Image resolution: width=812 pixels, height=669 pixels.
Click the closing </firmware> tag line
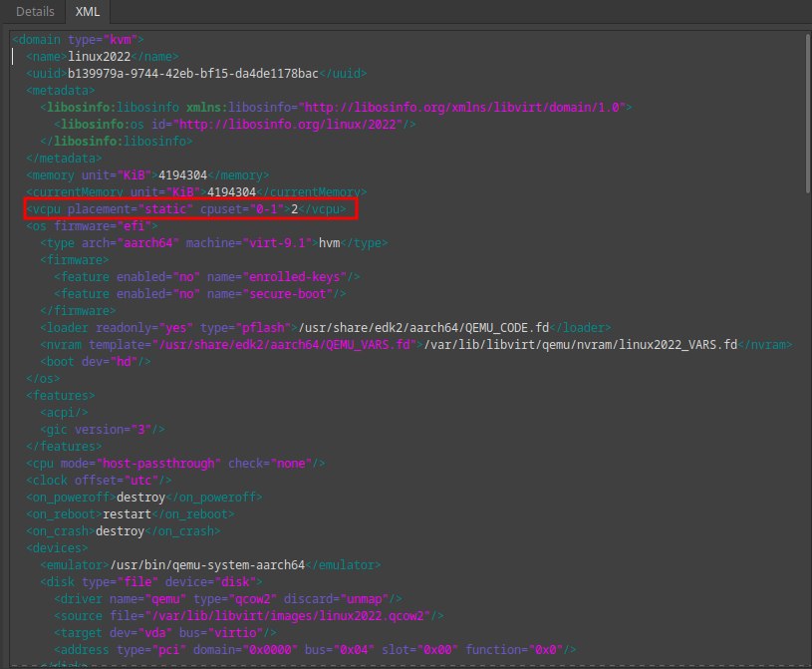pyautogui.click(x=78, y=311)
